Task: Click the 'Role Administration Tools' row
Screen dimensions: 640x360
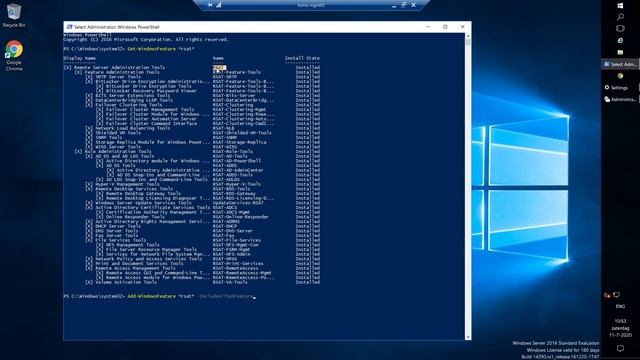Action: coord(197,151)
